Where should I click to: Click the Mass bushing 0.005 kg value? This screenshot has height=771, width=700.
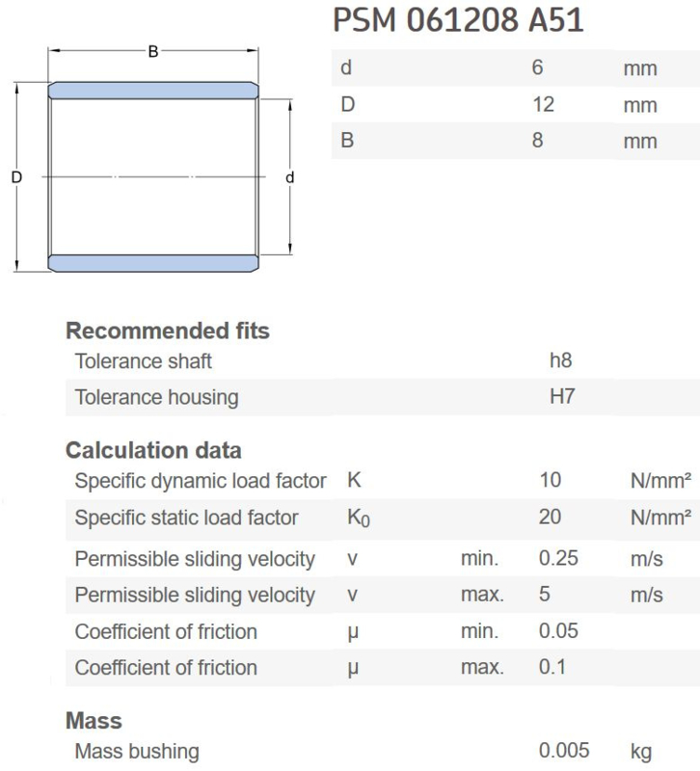pos(564,751)
